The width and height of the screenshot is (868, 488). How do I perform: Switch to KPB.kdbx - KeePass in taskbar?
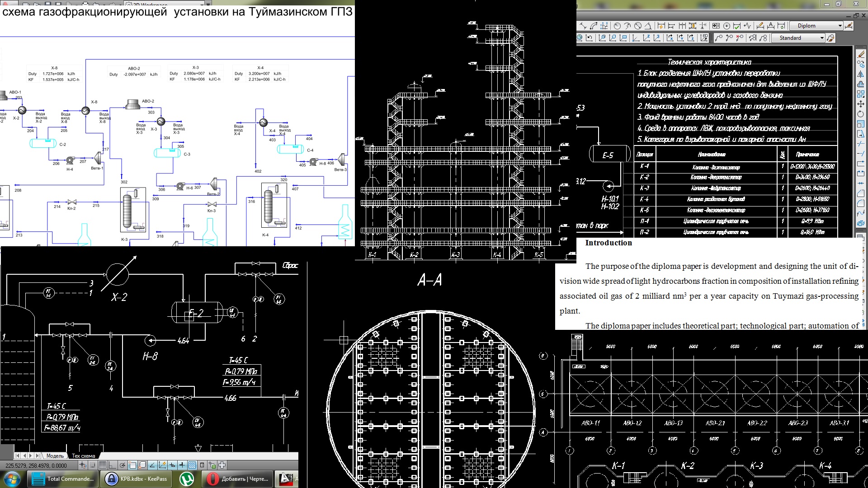[136, 479]
